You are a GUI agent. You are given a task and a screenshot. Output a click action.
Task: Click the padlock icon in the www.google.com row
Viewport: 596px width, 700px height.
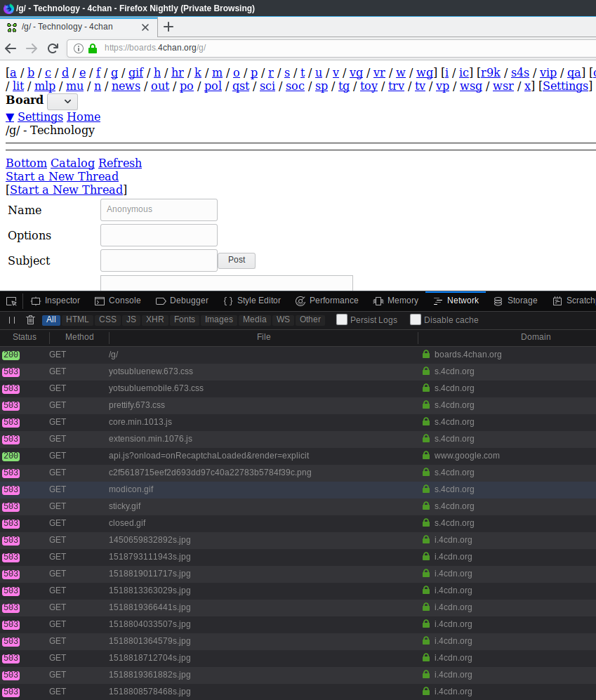(x=426, y=456)
